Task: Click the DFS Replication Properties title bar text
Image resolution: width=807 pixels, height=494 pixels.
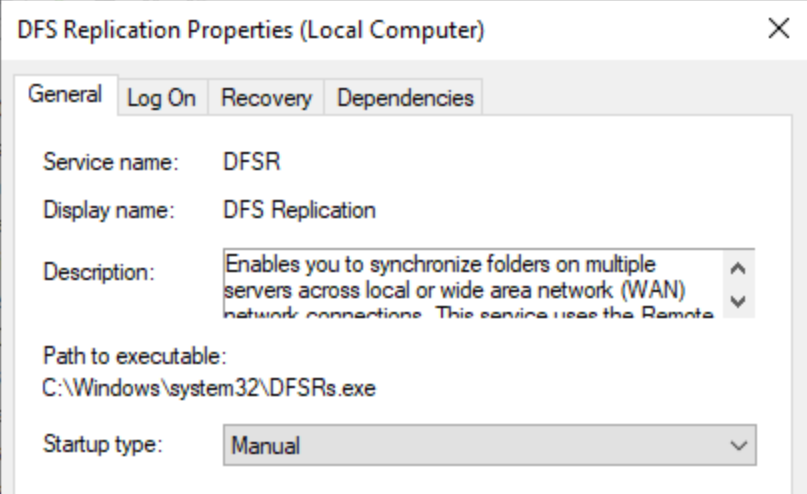Action: pos(252,31)
